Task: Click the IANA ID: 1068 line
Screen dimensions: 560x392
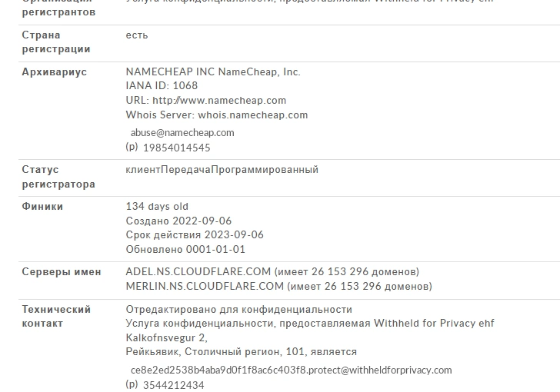Action: coord(162,85)
